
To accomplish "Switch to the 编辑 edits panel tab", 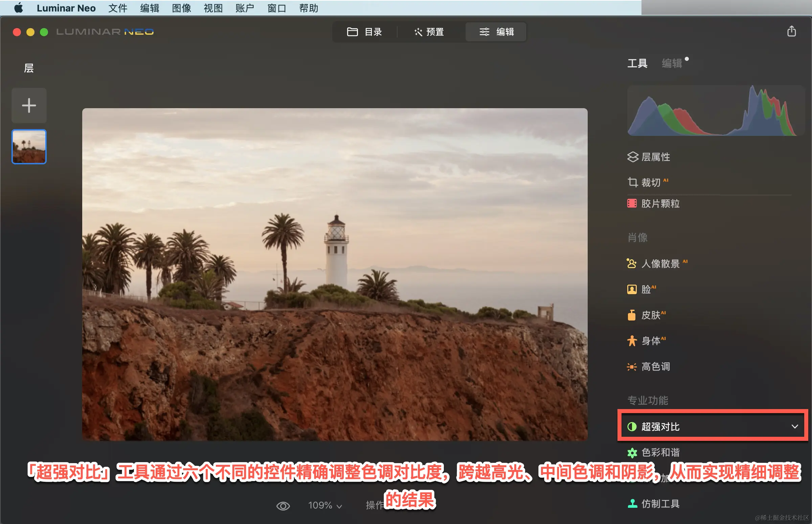I will click(x=671, y=63).
